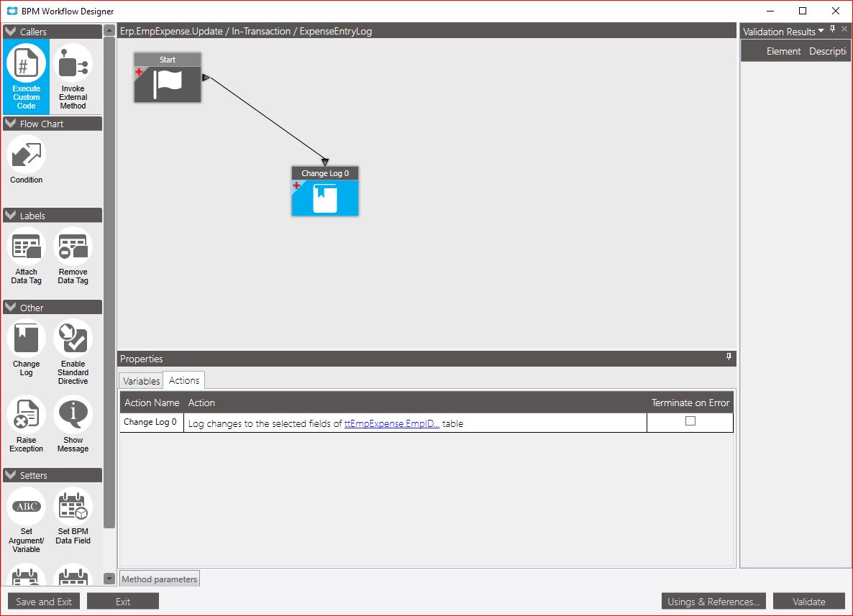The width and height of the screenshot is (853, 616).
Task: Pick the Raise Exception icon
Action: 26,424
